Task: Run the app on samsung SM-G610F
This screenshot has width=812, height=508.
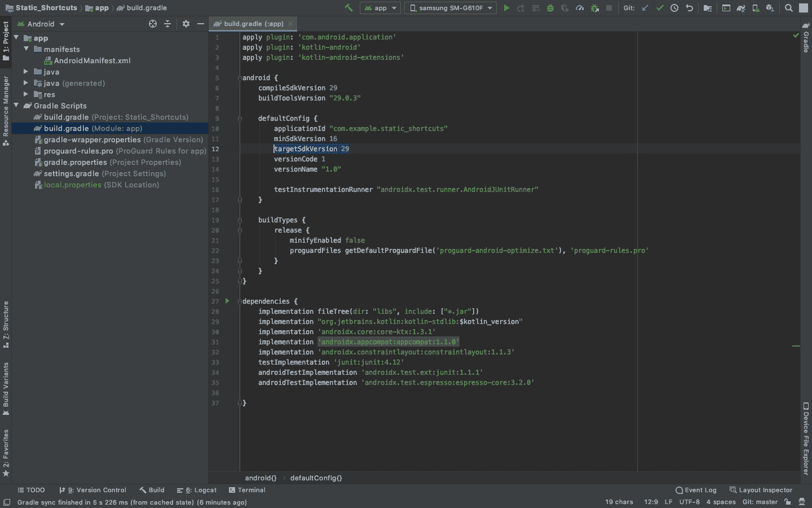Action: point(506,8)
